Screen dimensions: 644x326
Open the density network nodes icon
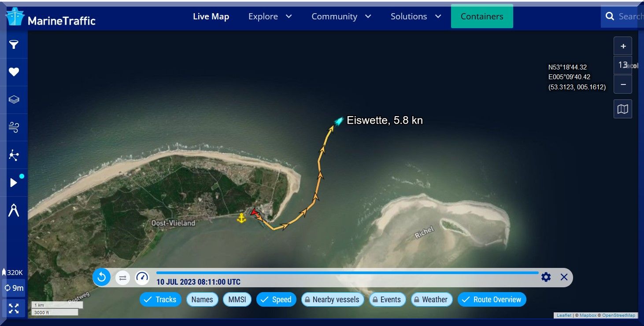tap(14, 155)
